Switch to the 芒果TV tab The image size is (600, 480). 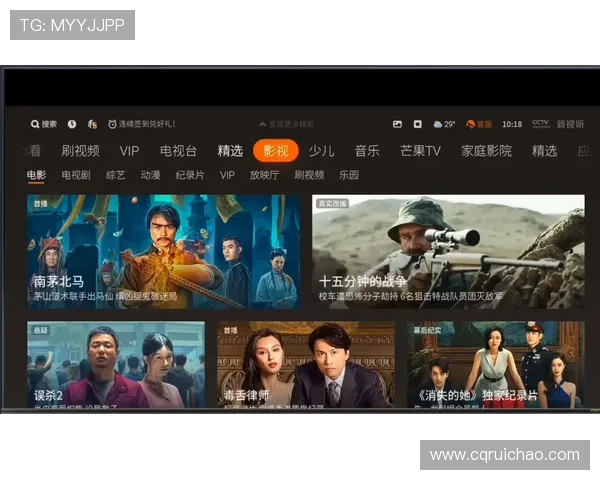click(420, 151)
